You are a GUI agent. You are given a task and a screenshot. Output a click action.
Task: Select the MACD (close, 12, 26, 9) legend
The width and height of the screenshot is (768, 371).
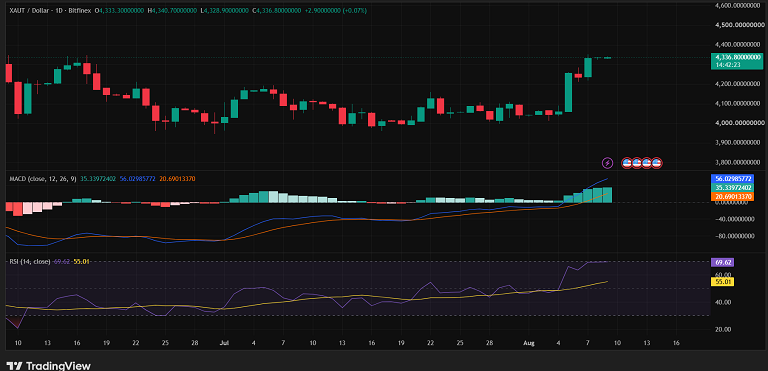coord(44,179)
